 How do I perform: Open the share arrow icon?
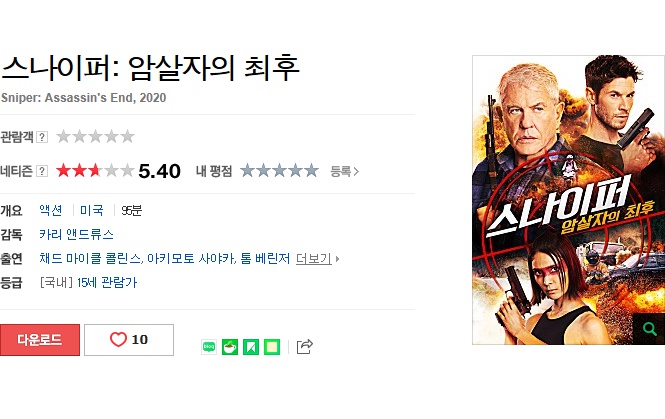click(x=305, y=346)
